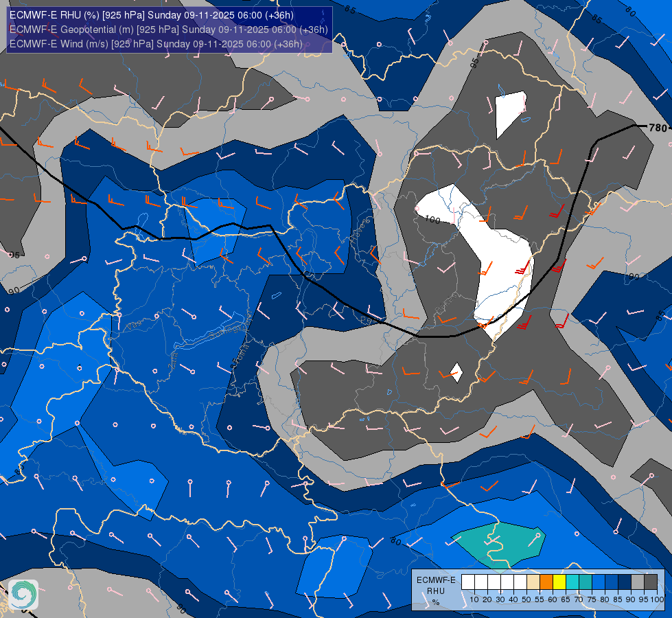The height and width of the screenshot is (618, 672).
Task: Click the swirl logo icon in the corner
Action: (x=23, y=595)
